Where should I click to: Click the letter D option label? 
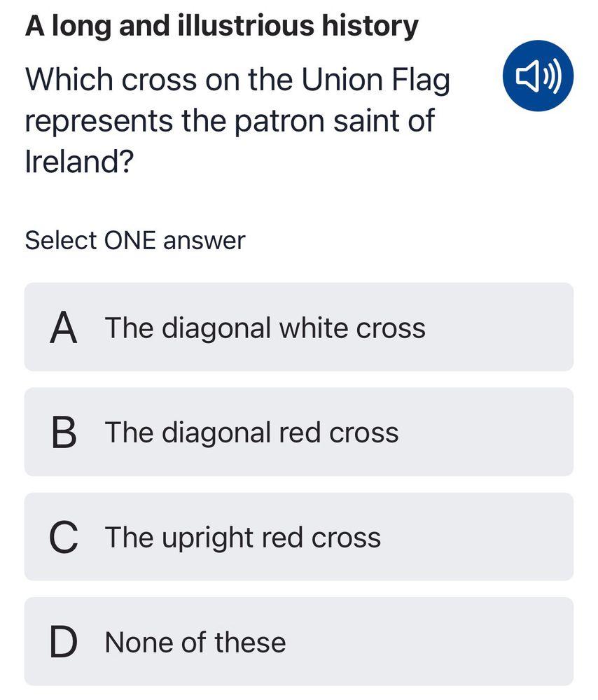pos(64,642)
